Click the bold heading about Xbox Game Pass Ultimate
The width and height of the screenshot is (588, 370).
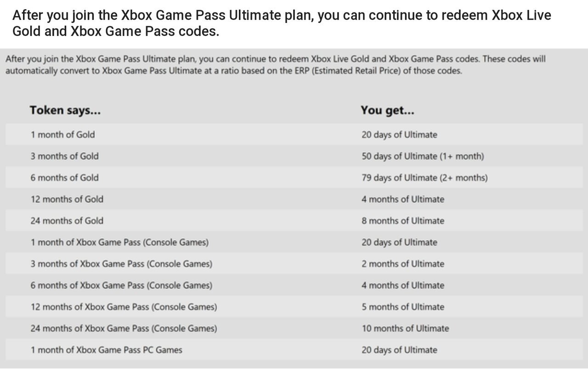tap(282, 23)
